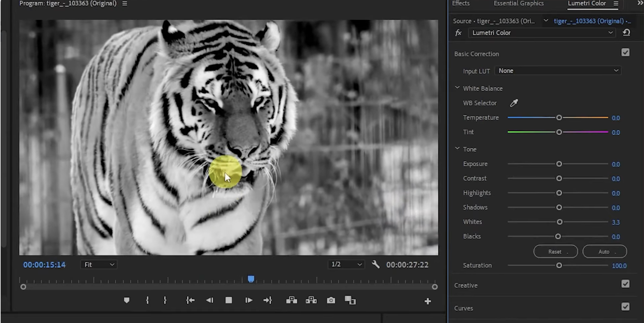
Task: Select the Lift icon
Action: [292, 300]
